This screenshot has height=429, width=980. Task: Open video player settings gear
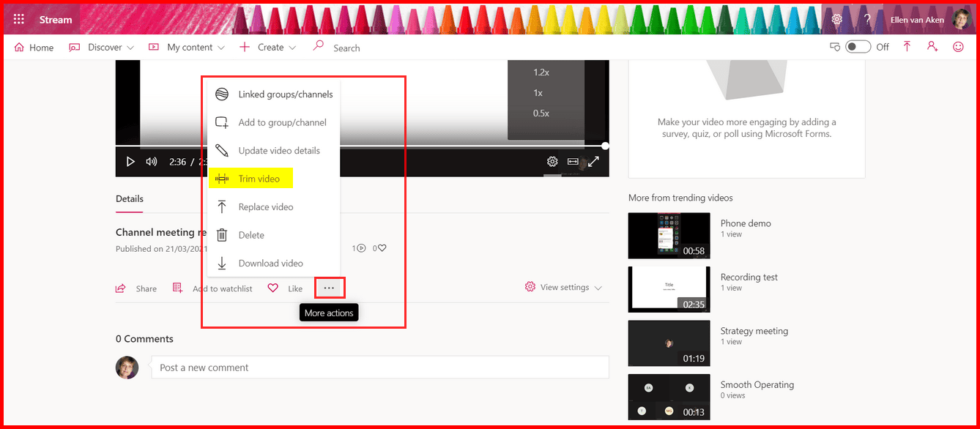(x=552, y=162)
